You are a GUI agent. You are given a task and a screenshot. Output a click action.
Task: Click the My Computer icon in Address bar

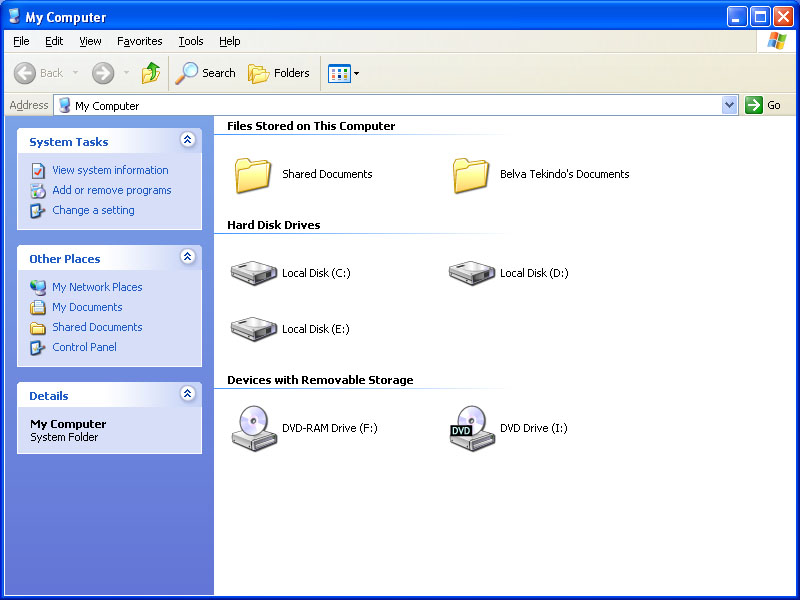click(64, 105)
